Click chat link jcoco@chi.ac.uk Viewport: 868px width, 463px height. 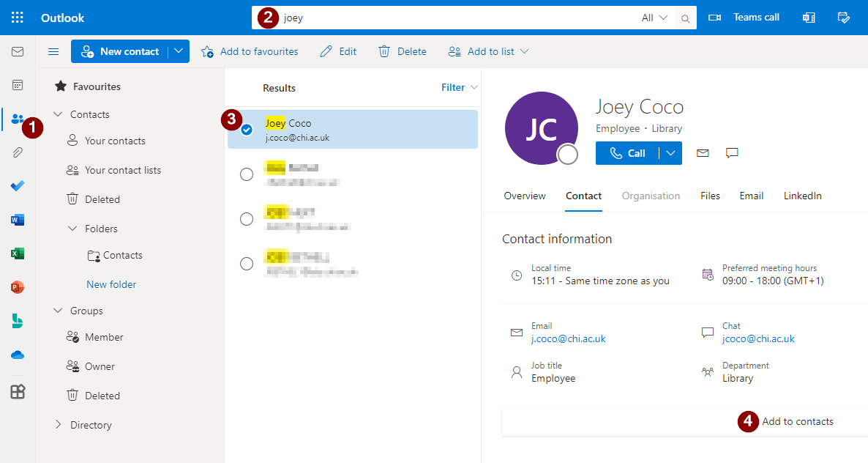(758, 338)
